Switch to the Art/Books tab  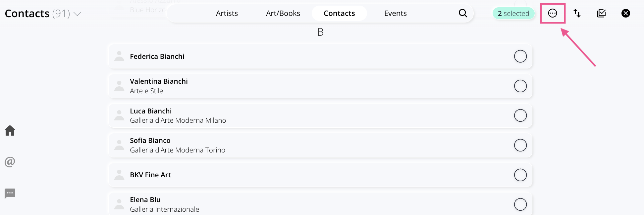[283, 13]
